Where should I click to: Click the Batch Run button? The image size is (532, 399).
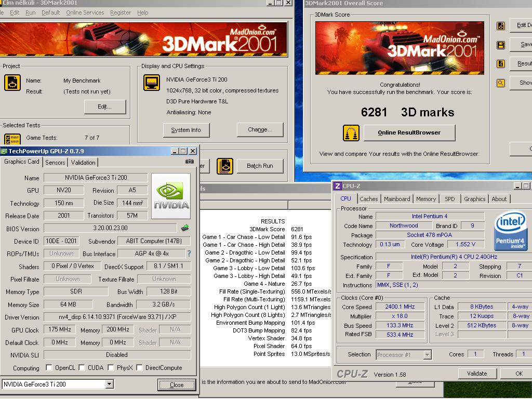[260, 166]
